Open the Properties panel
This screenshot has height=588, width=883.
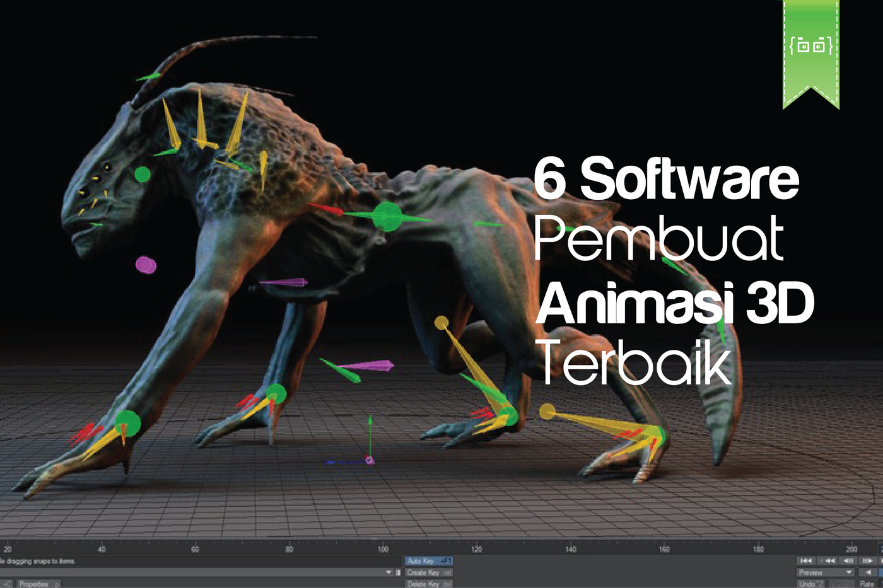[35, 584]
